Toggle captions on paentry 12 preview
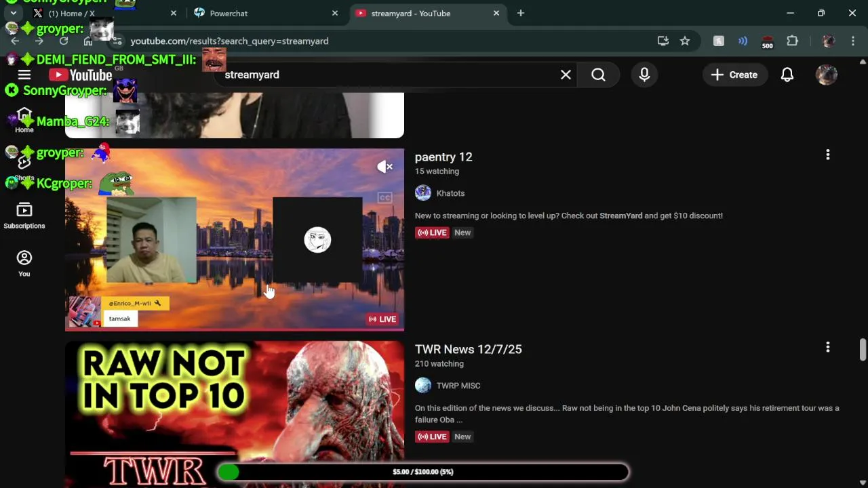Viewport: 868px width, 488px height. [x=384, y=198]
